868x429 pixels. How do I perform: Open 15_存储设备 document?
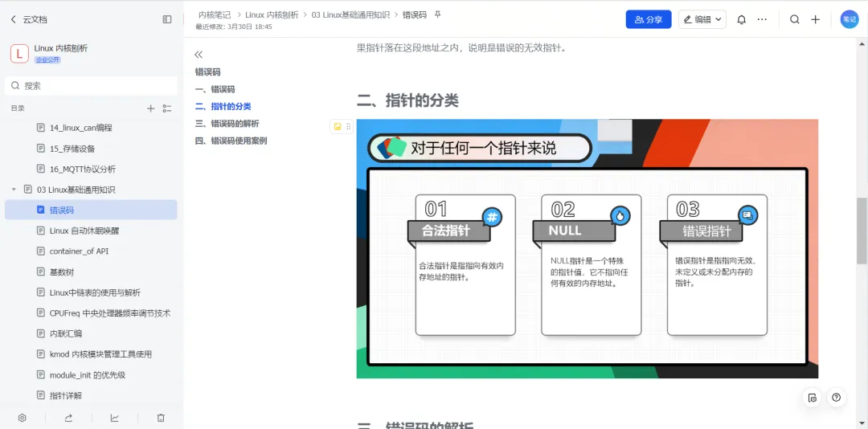72,149
